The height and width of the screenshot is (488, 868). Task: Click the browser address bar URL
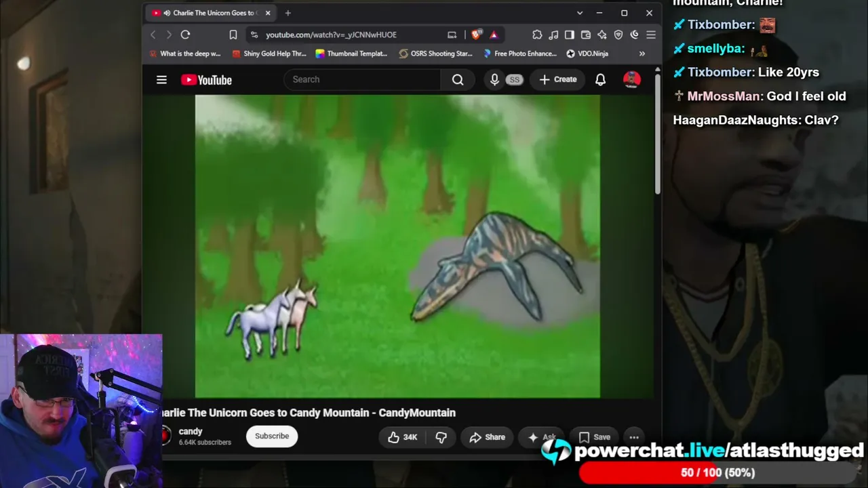point(331,35)
